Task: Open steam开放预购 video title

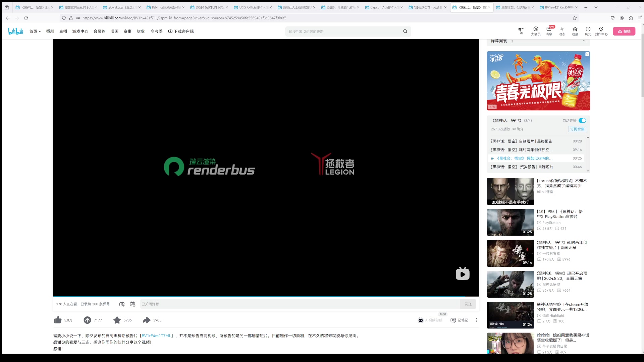Action: 562,307
